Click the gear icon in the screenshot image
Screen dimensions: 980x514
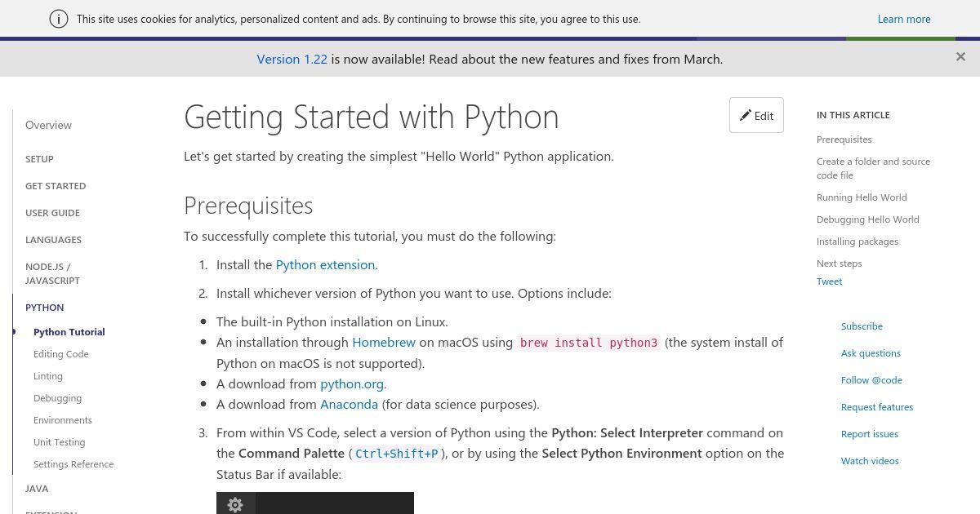point(235,505)
